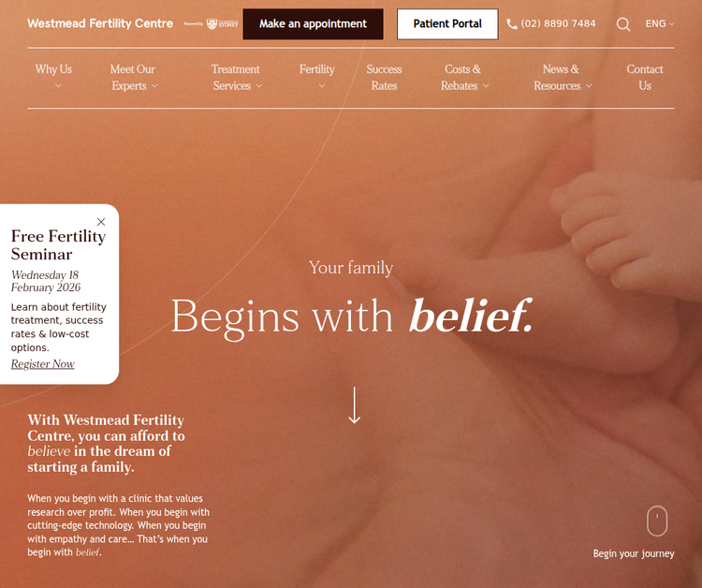Open the Patient Portal
702x588 pixels.
[447, 24]
